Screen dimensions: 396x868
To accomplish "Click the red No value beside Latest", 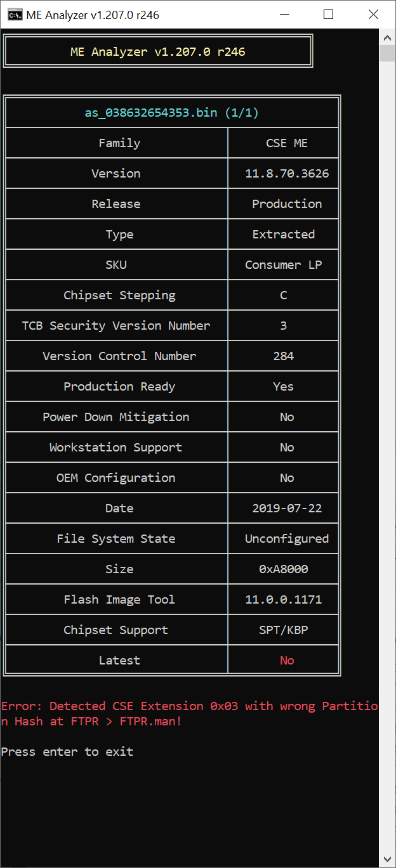I will (287, 661).
